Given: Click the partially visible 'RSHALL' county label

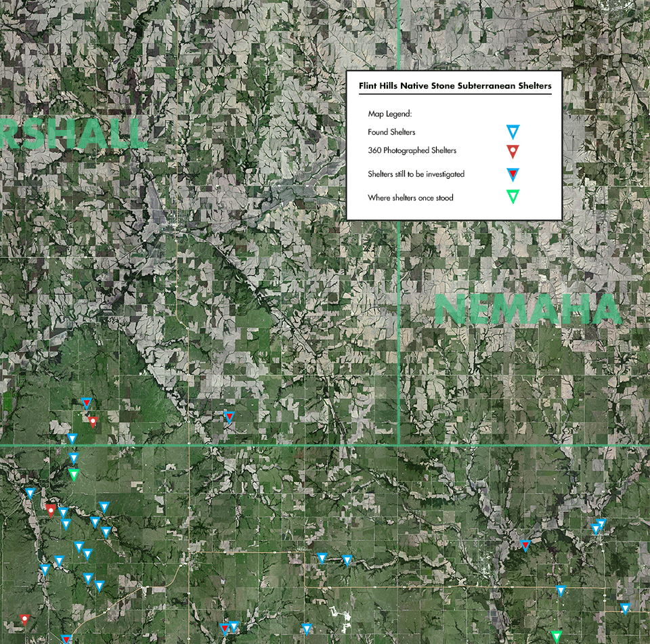Looking at the screenshot, I should pos(74,133).
